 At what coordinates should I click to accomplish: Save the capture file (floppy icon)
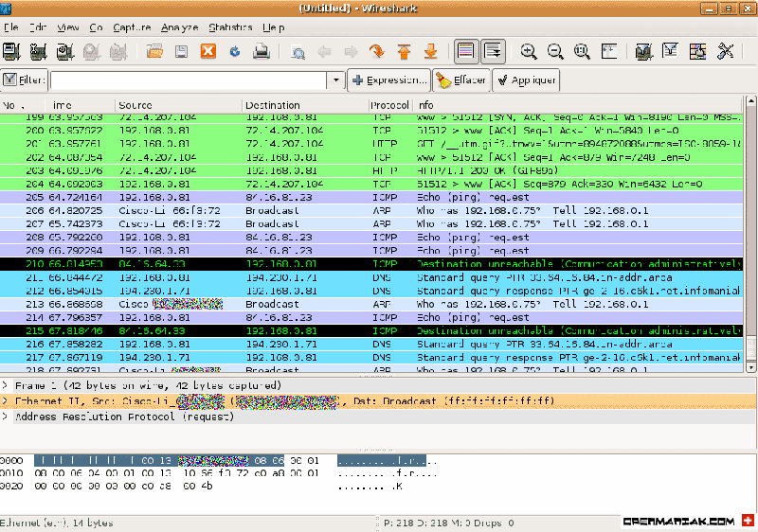181,51
